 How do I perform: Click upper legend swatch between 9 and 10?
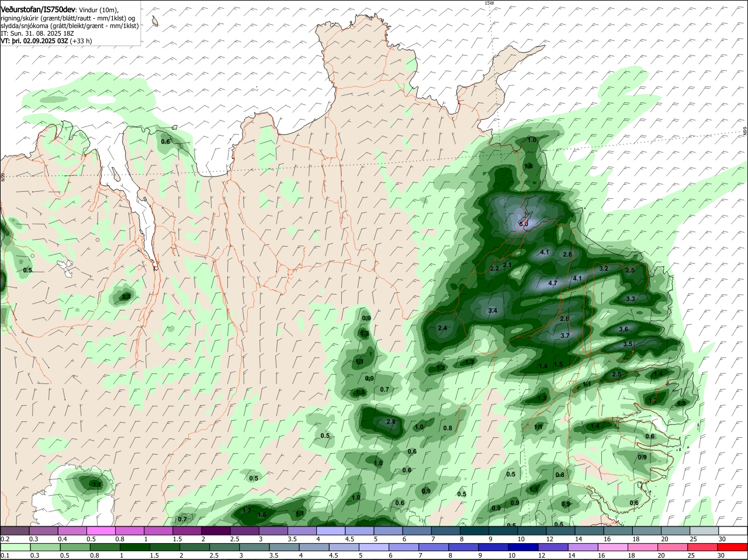(x=503, y=531)
